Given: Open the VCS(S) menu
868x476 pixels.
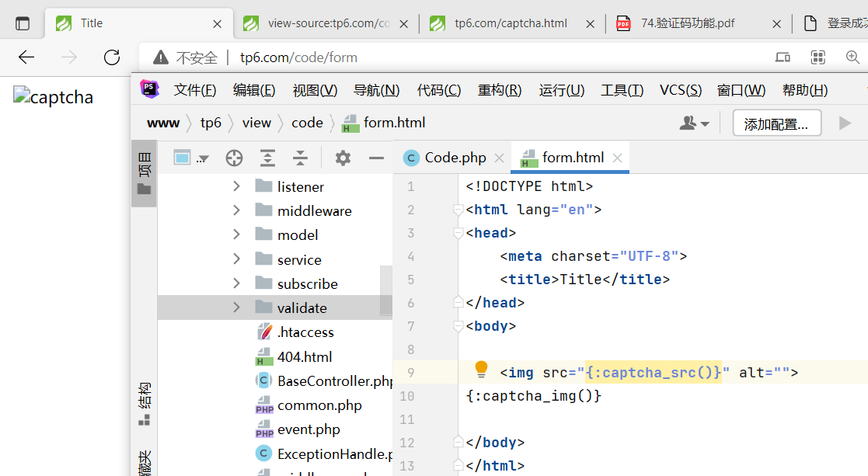Looking at the screenshot, I should pos(680,90).
